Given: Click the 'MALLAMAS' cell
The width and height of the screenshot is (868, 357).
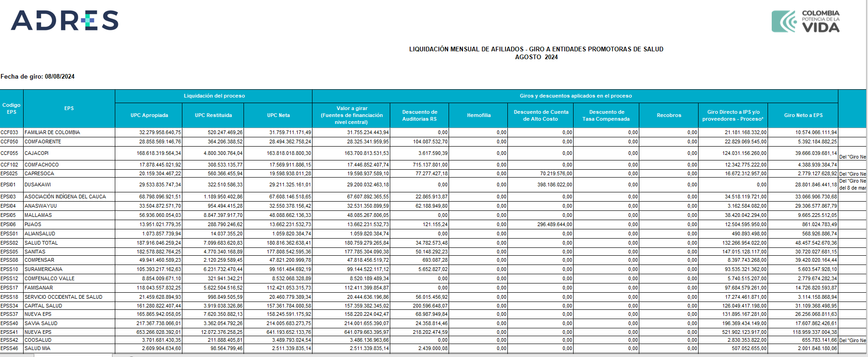Looking at the screenshot, I should tap(69, 215).
